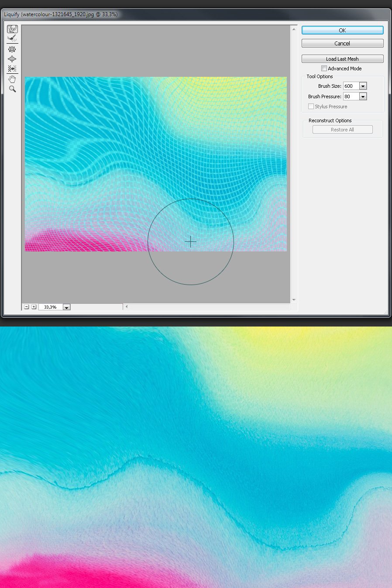
Task: Select the Hand tool
Action: tap(12, 79)
